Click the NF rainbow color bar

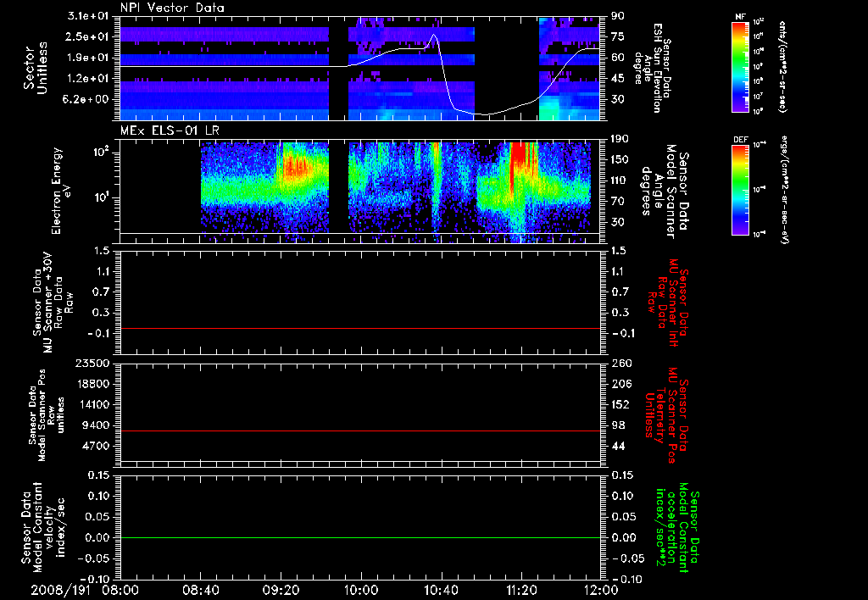(741, 67)
